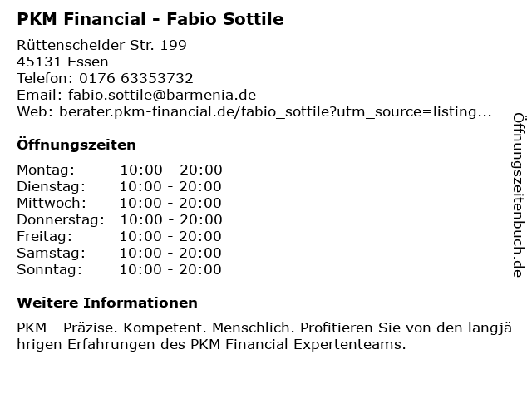Click the Web label

(35, 111)
